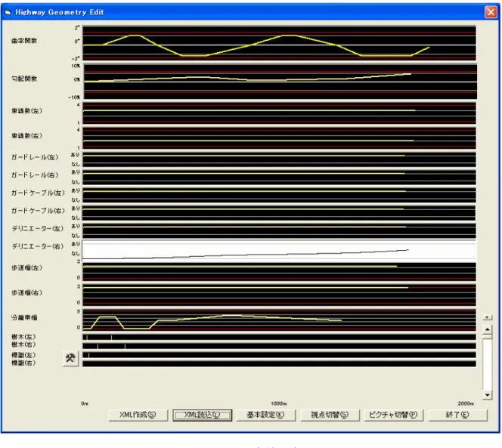Click the XML作成(S) button

pos(138,415)
